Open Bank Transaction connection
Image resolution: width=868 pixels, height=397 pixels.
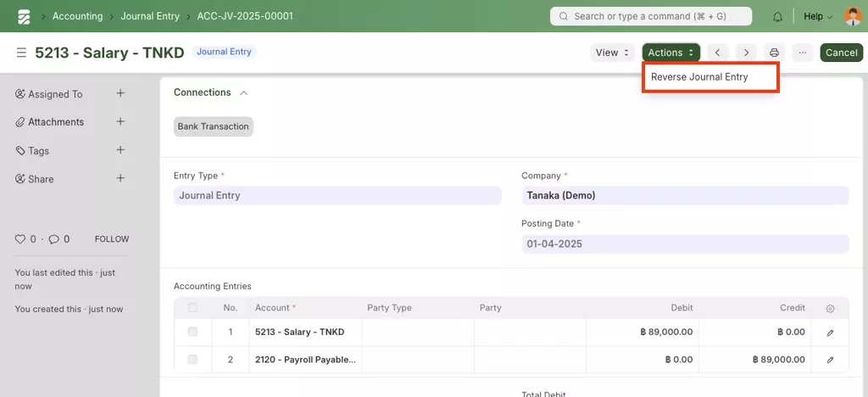click(x=213, y=126)
